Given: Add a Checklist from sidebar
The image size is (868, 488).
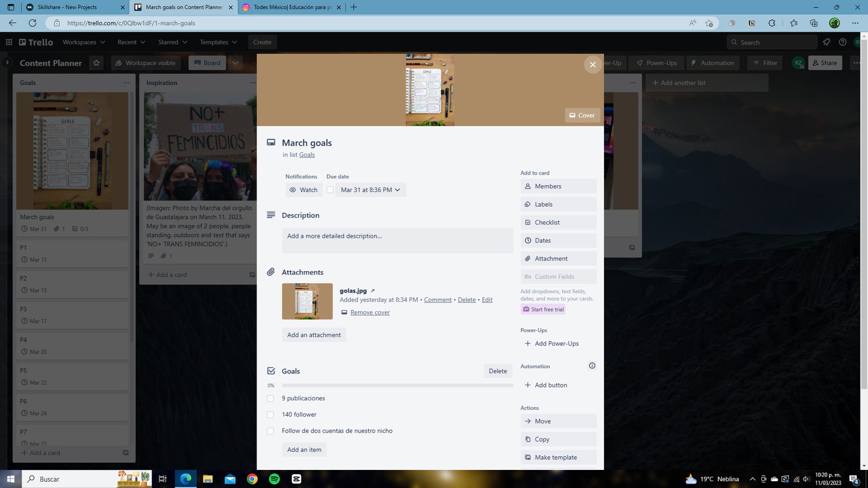Looking at the screenshot, I should (558, 223).
